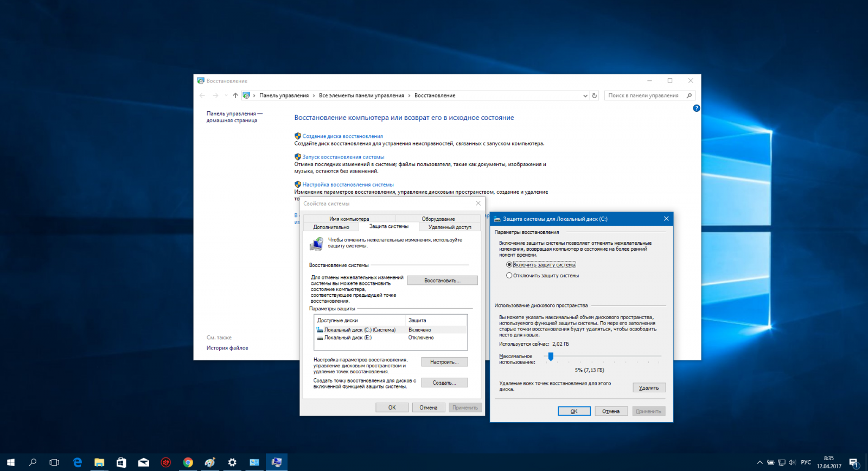Select 'Отключить защиту системы' radio button
The width and height of the screenshot is (868, 471).
click(509, 276)
